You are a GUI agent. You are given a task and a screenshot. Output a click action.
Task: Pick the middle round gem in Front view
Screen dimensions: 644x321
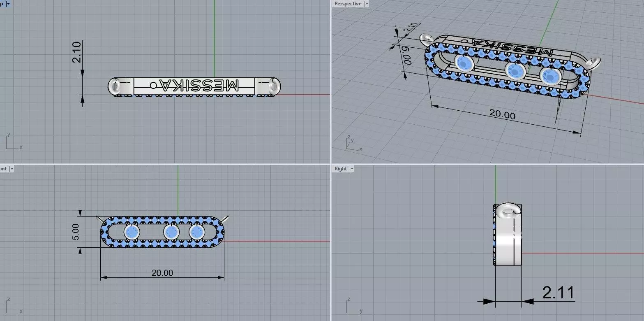tap(171, 233)
